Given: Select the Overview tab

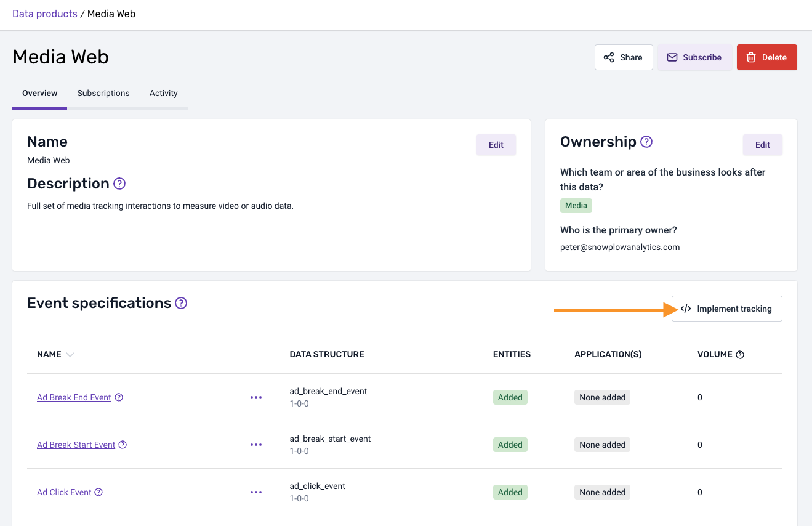Looking at the screenshot, I should pos(40,94).
